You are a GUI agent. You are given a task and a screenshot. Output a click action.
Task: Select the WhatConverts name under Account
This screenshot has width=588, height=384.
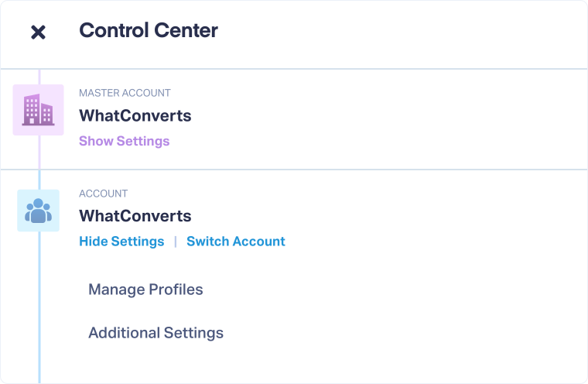tap(135, 216)
